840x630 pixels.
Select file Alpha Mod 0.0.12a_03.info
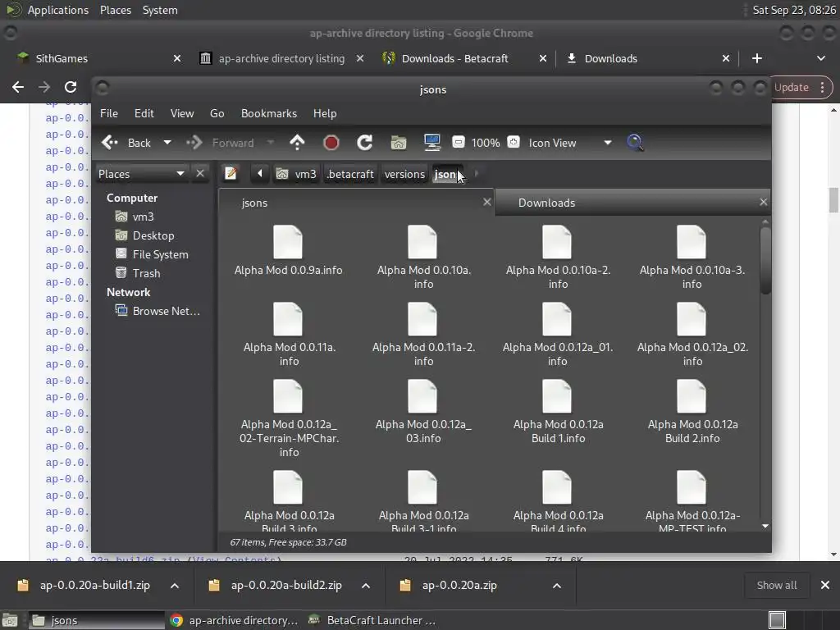pyautogui.click(x=423, y=412)
